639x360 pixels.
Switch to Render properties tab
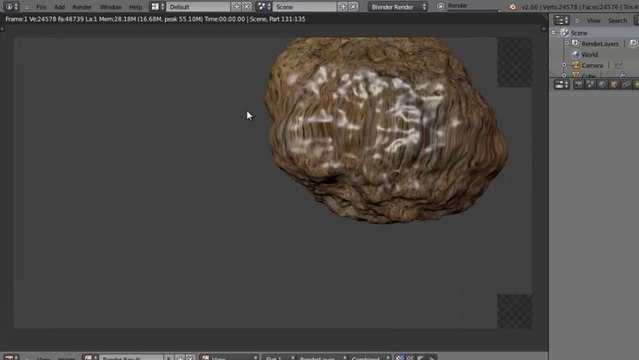point(579,84)
